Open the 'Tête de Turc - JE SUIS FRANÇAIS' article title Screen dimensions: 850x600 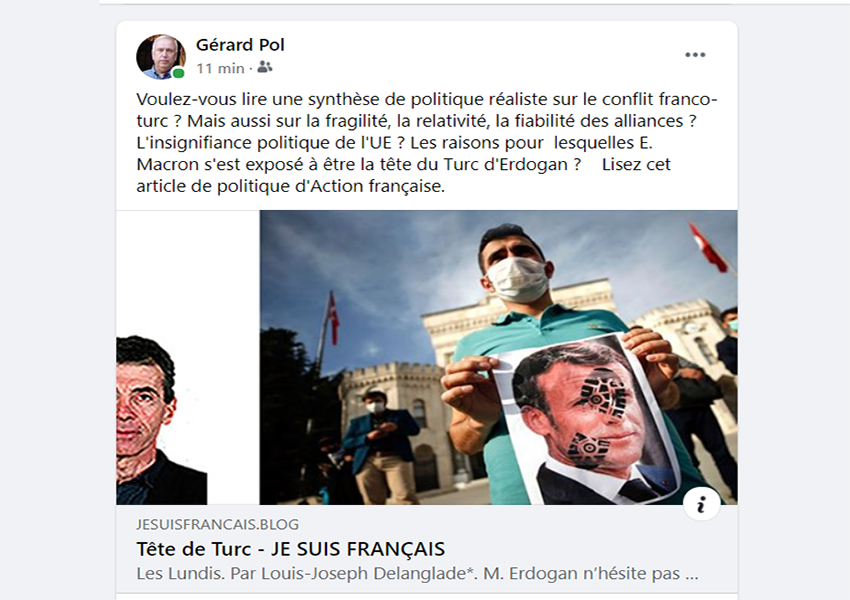click(x=291, y=549)
